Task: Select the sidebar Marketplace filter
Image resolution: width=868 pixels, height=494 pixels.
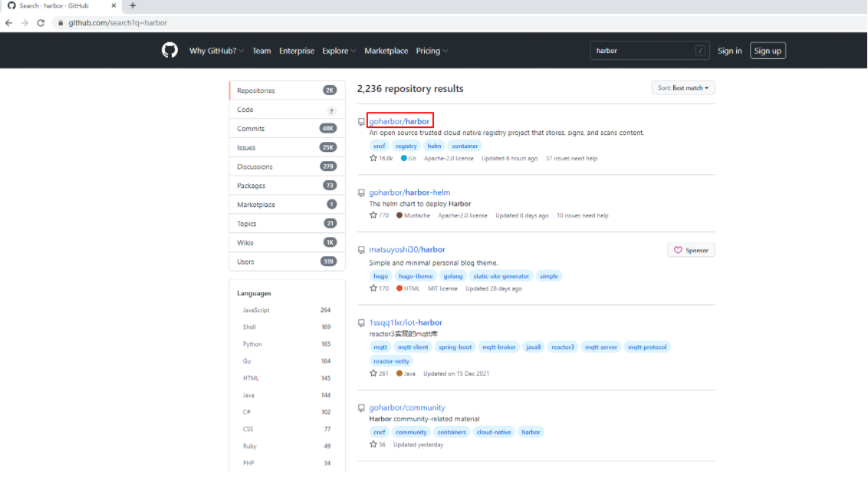Action: pos(287,204)
